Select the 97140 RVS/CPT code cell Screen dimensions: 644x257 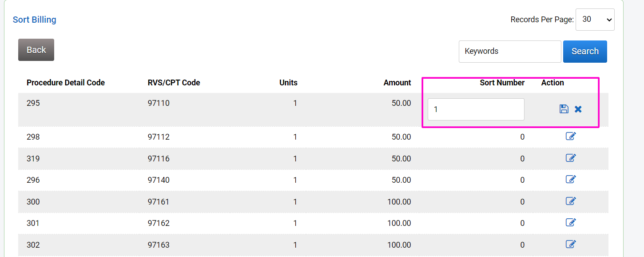click(159, 180)
